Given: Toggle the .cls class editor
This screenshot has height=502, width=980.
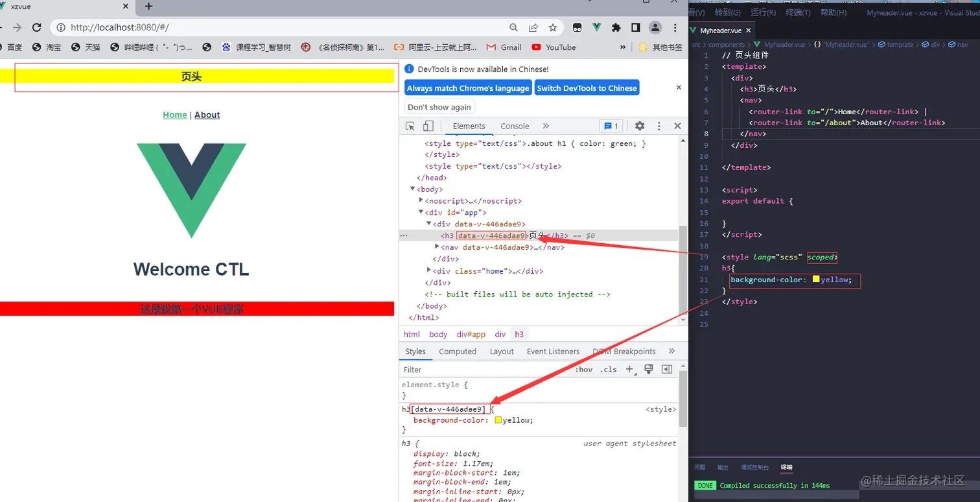Looking at the screenshot, I should (x=609, y=370).
